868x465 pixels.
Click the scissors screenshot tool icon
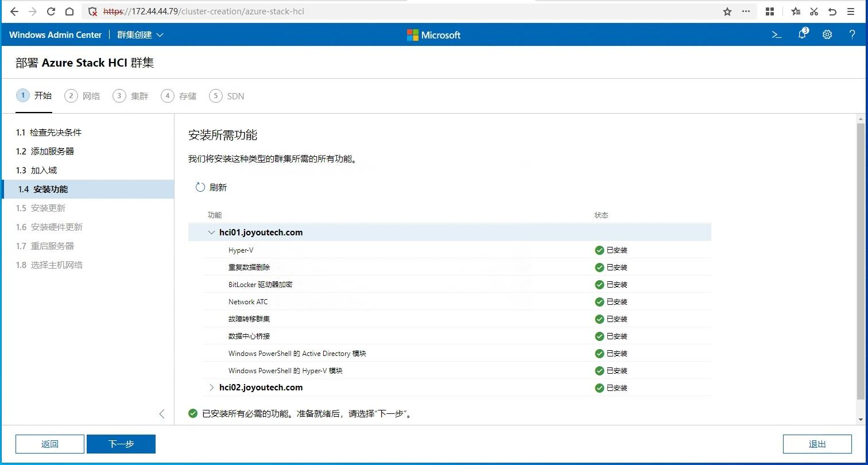pyautogui.click(x=813, y=11)
